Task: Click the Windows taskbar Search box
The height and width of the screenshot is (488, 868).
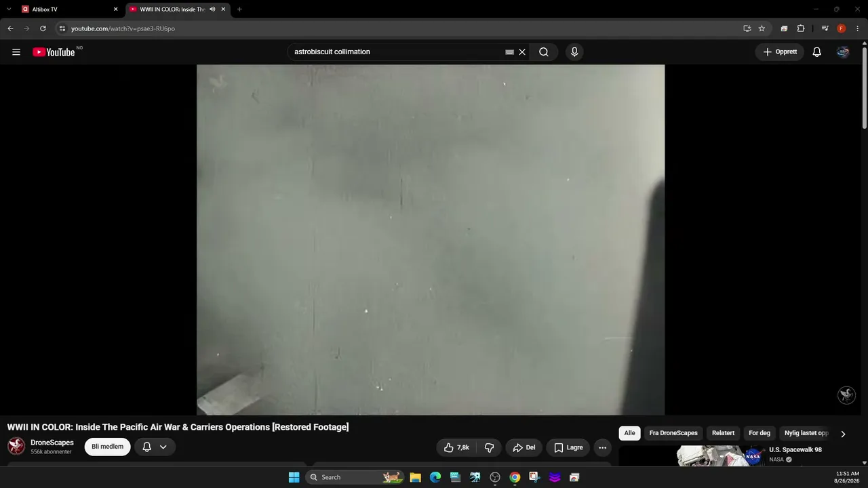Action: [x=355, y=477]
